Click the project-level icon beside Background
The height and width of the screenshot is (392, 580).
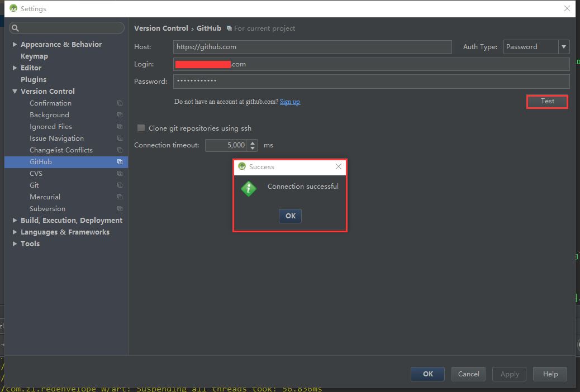(x=120, y=115)
